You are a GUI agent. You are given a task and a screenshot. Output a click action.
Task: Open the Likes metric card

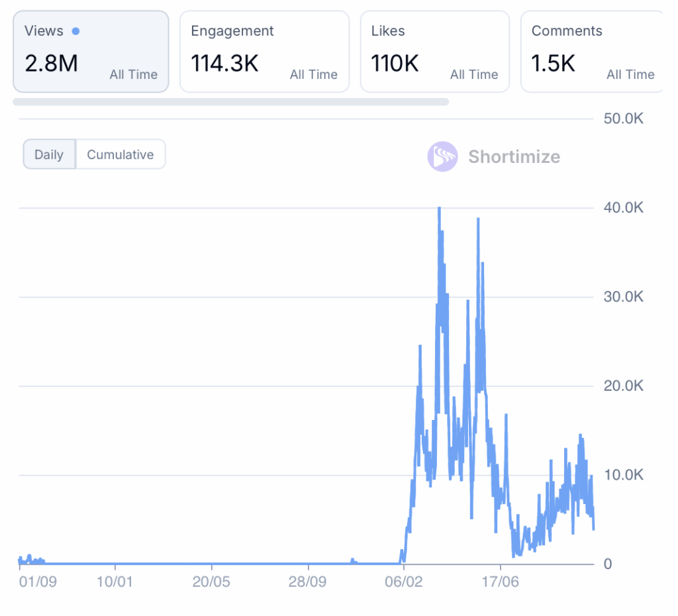(434, 52)
